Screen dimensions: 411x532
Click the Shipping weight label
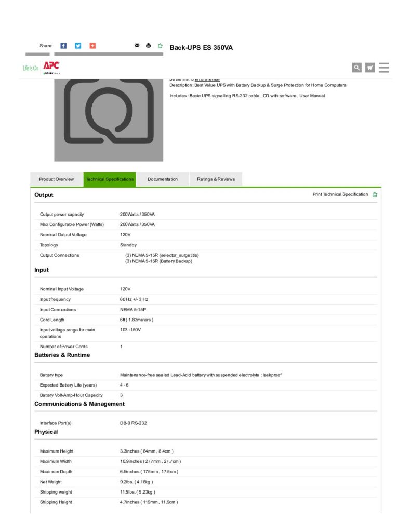tap(56, 492)
